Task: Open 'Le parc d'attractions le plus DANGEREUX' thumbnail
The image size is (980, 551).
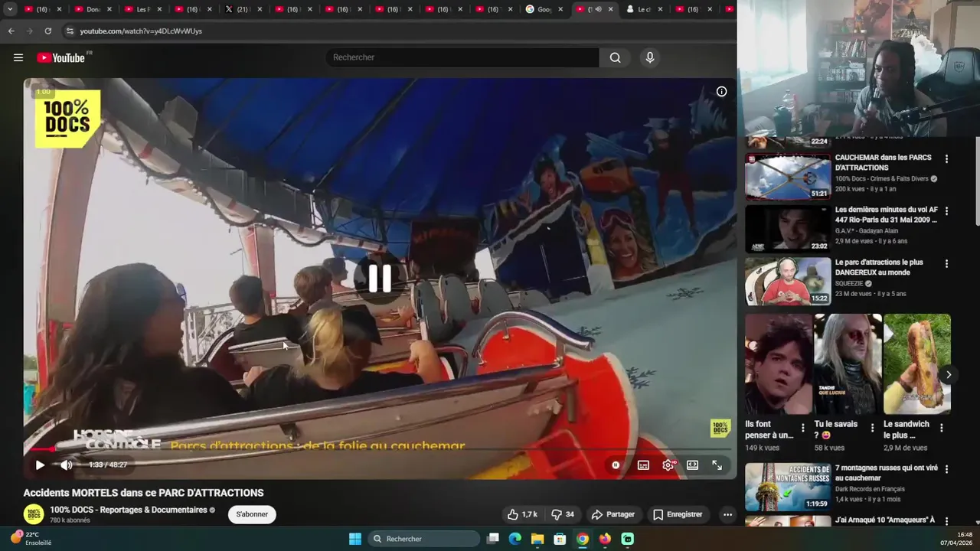Action: click(x=788, y=281)
